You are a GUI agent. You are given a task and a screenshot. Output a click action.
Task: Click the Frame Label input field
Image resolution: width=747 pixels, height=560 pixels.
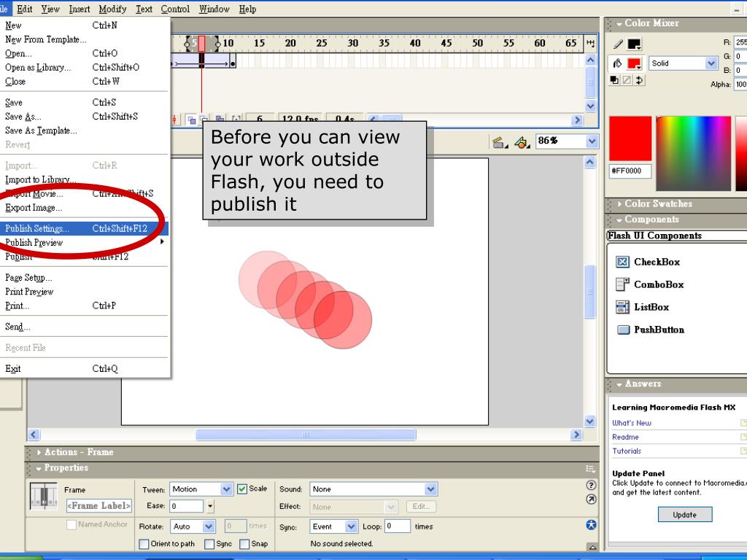click(x=99, y=506)
